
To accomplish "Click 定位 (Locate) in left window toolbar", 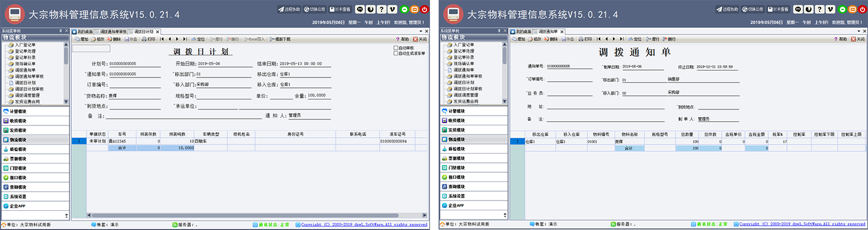I will [198, 39].
